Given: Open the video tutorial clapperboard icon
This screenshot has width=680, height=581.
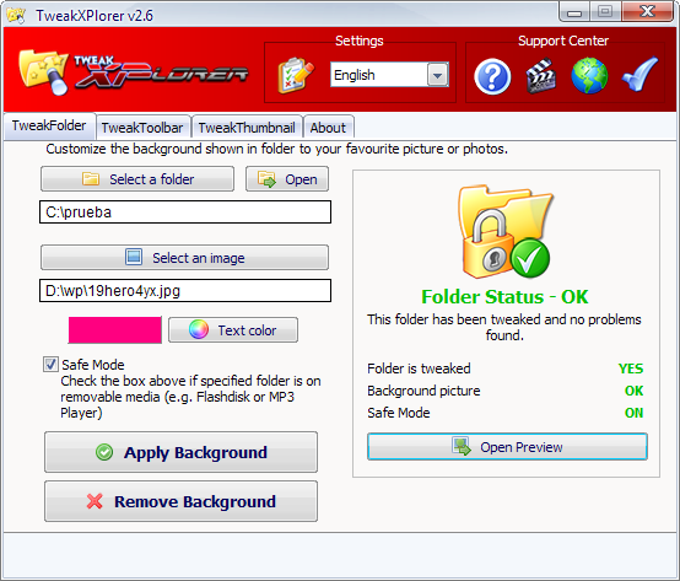Looking at the screenshot, I should [540, 76].
